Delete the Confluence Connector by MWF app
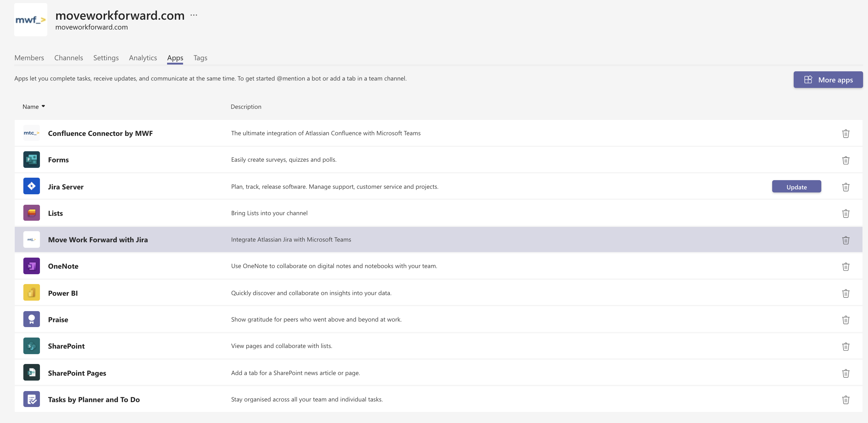The width and height of the screenshot is (868, 423). click(845, 134)
